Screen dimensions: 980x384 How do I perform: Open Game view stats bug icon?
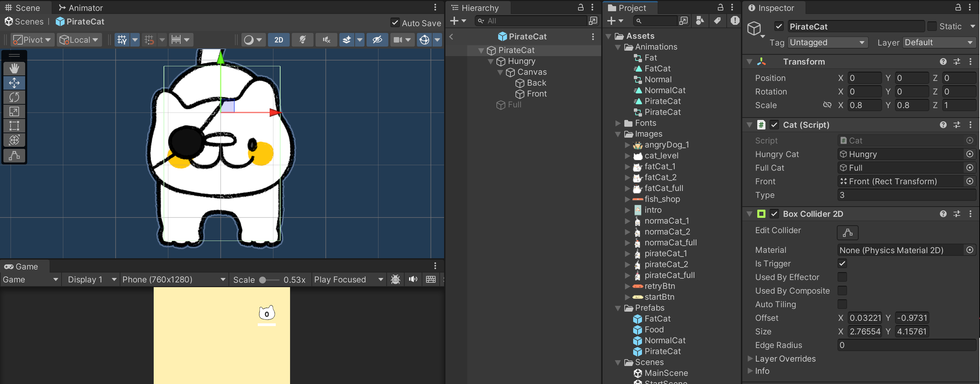tap(395, 279)
